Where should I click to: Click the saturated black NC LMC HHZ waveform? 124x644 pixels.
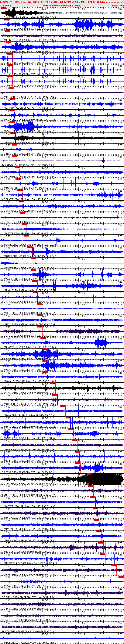105,479
